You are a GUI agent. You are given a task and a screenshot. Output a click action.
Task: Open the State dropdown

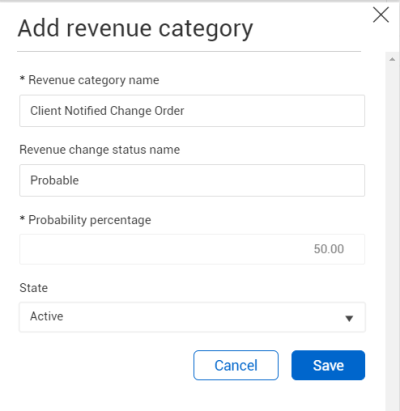192,317
